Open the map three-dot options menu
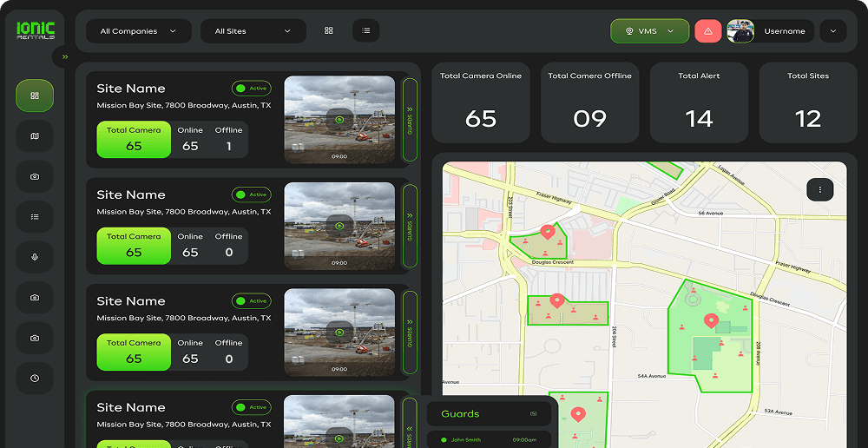 [x=820, y=189]
